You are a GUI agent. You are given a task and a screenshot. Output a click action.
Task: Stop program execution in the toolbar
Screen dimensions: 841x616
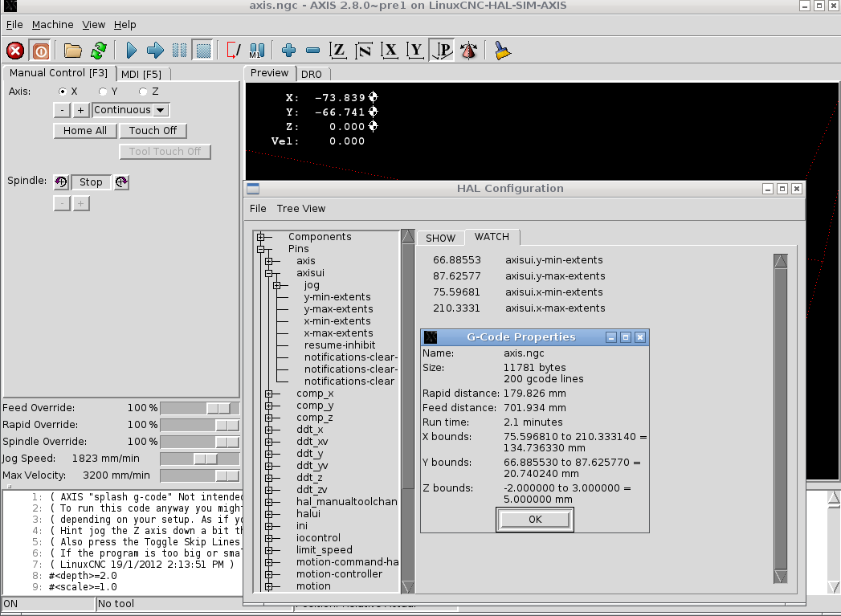(203, 51)
